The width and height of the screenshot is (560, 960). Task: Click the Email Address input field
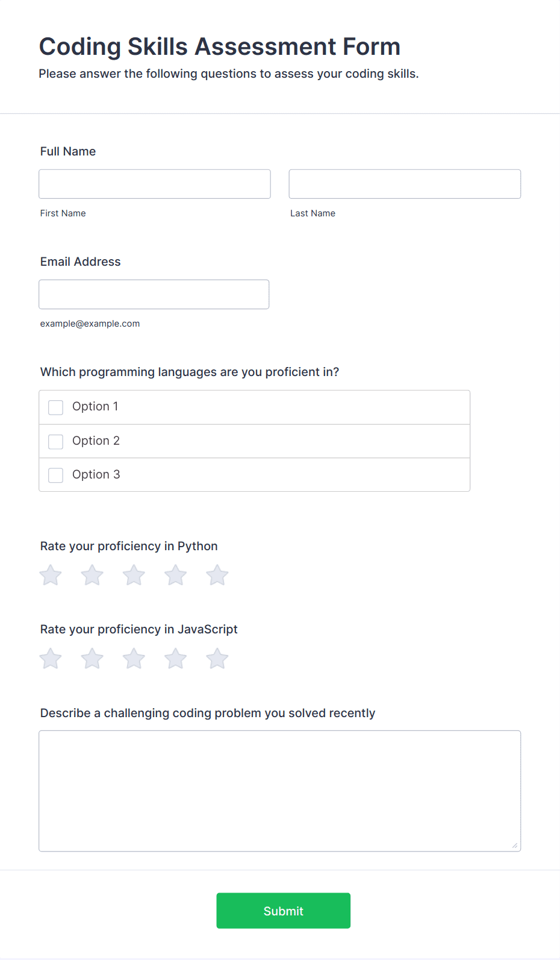[154, 294]
